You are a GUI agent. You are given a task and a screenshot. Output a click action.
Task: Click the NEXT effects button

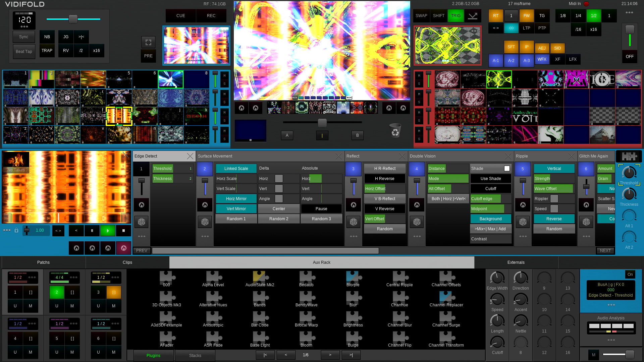pos(605,251)
